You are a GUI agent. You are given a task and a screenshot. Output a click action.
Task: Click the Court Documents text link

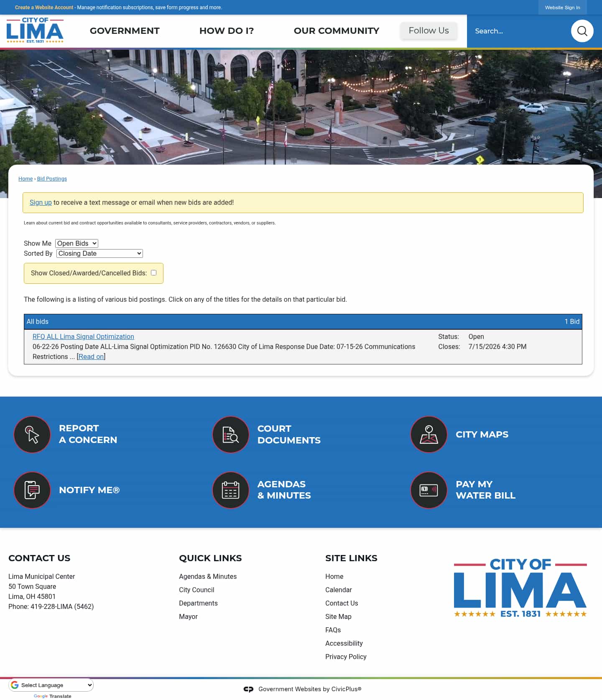pos(289,434)
